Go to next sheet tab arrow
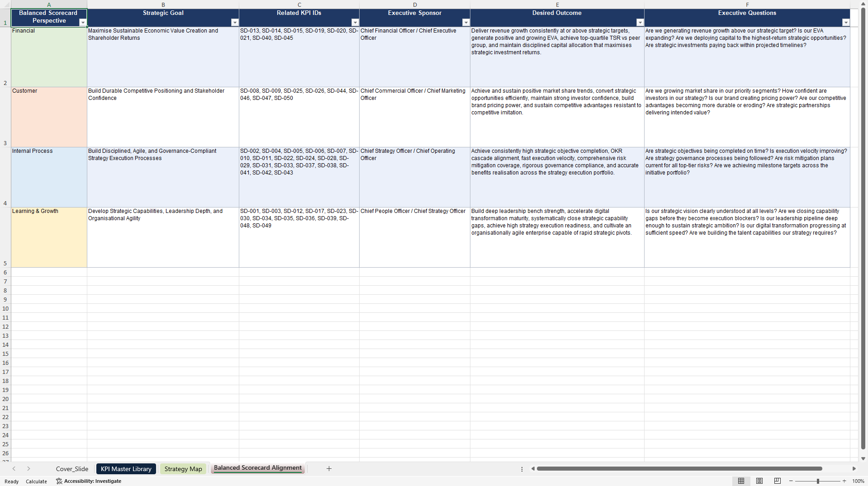This screenshot has height=486, width=868. click(x=28, y=469)
